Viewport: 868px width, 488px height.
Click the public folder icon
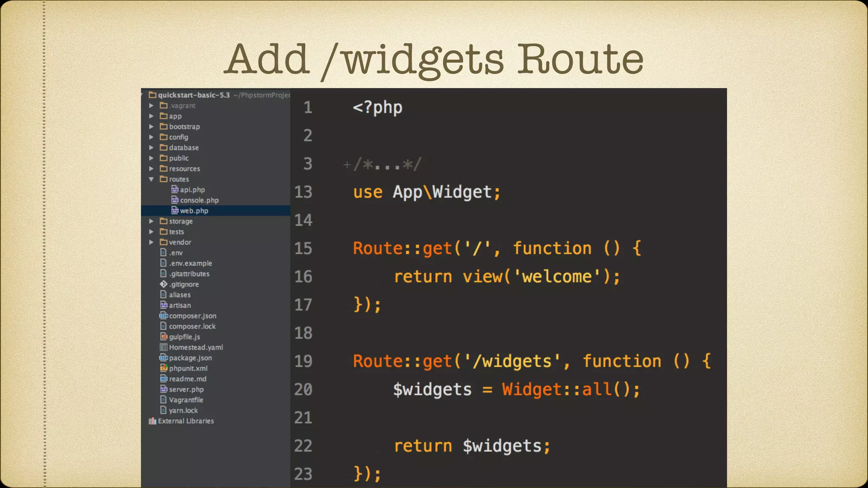pos(164,158)
